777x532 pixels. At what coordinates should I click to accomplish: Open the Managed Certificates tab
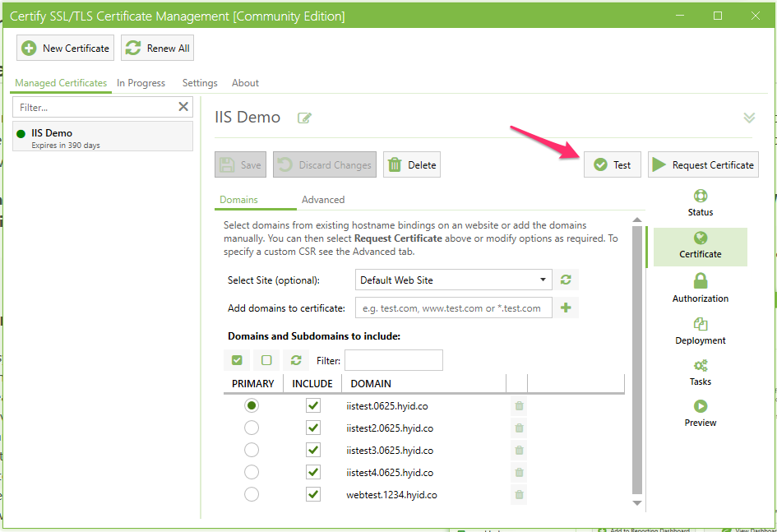(61, 83)
